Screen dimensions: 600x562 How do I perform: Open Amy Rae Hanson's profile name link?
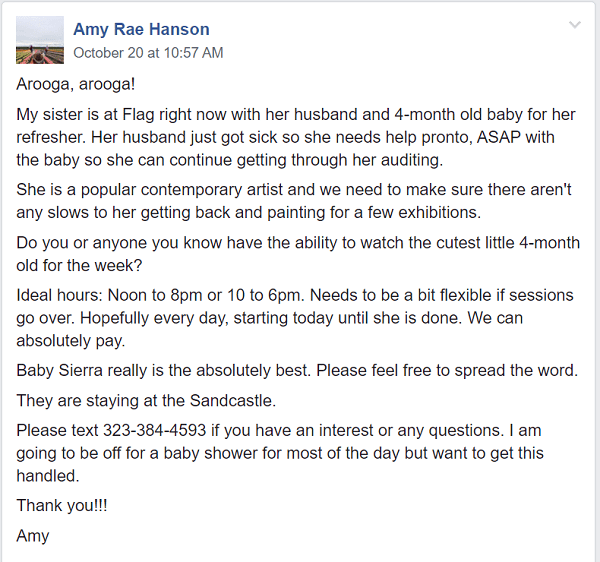coord(141,29)
